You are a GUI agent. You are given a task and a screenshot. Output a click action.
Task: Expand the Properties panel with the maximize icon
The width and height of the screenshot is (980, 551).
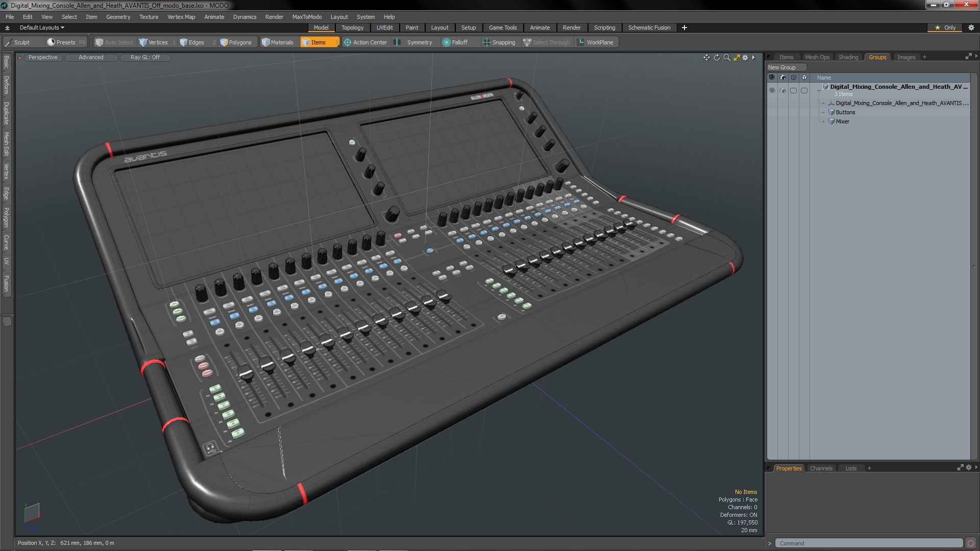tap(960, 467)
